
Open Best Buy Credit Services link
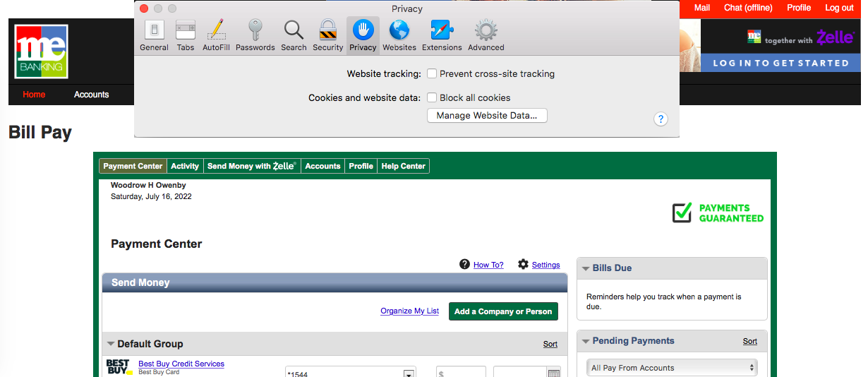pyautogui.click(x=181, y=364)
